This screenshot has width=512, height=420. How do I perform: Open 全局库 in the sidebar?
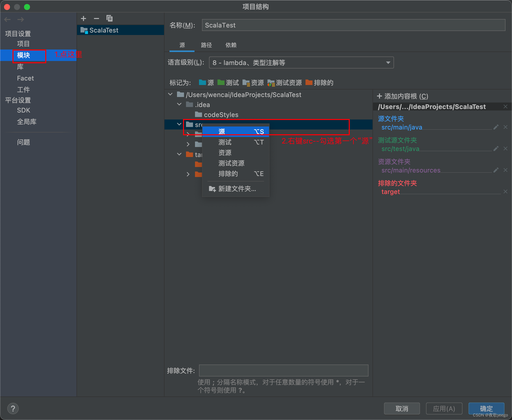[26, 122]
